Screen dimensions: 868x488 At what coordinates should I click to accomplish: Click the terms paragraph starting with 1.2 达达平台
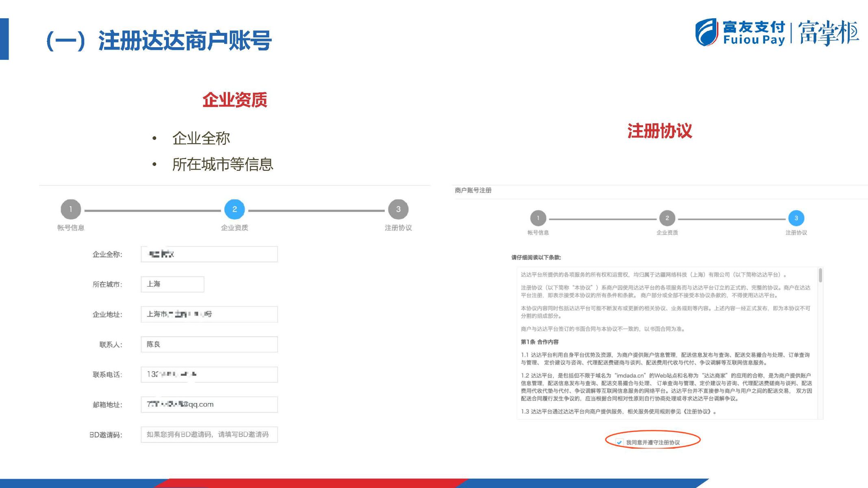point(666,387)
